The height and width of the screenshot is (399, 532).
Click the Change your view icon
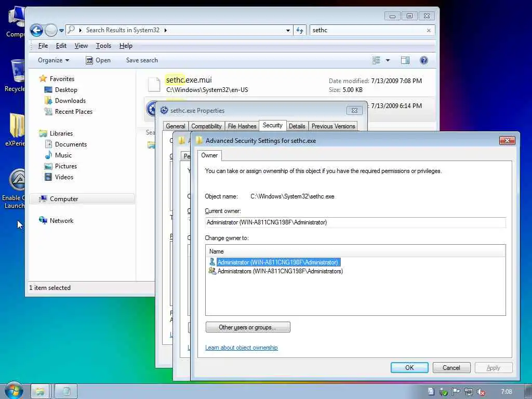[376, 60]
